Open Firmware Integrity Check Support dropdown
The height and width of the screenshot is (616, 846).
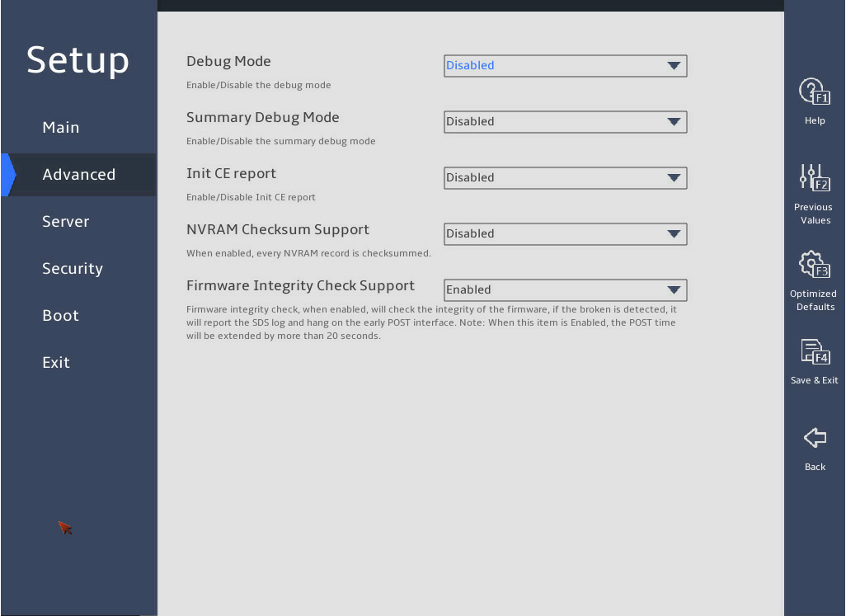(565, 290)
